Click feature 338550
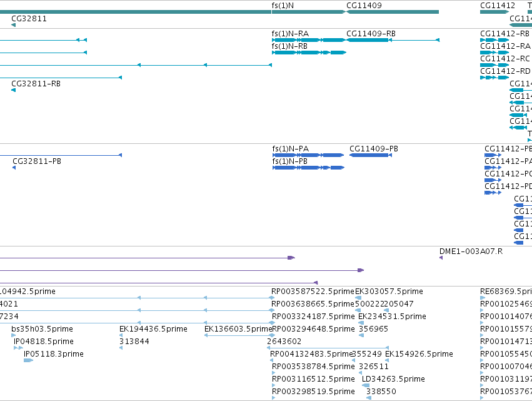 pyautogui.click(x=381, y=392)
